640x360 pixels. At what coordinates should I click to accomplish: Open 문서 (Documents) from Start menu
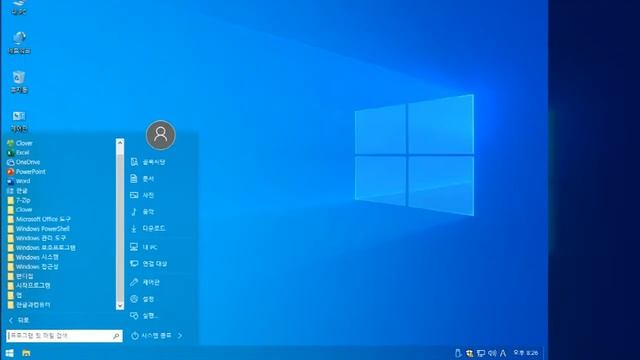pyautogui.click(x=142, y=179)
